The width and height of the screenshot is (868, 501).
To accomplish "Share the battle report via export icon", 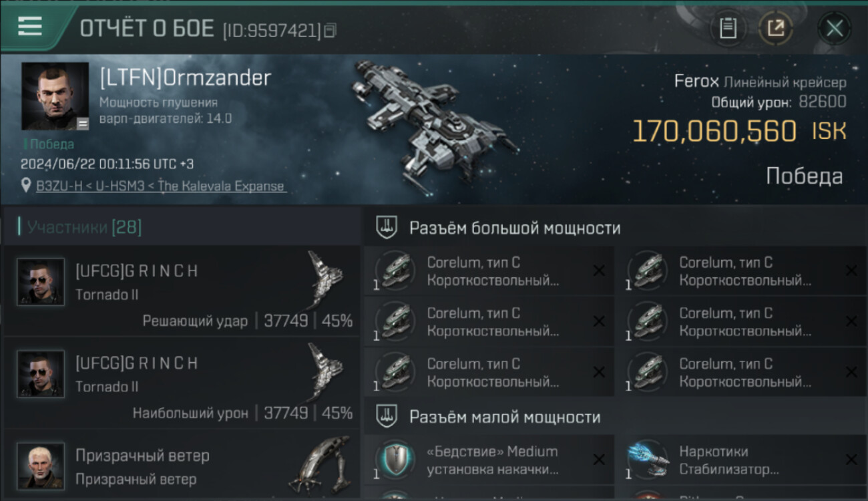I will coord(775,28).
